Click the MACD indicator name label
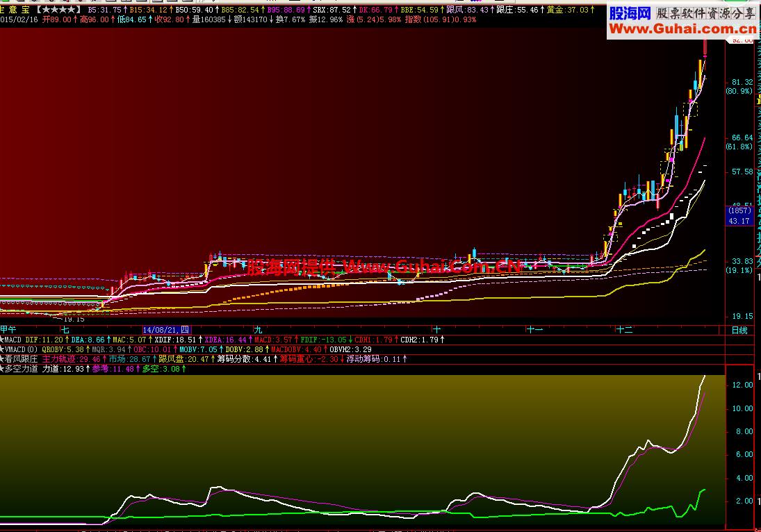This screenshot has height=532, width=761. pyautogui.click(x=14, y=340)
